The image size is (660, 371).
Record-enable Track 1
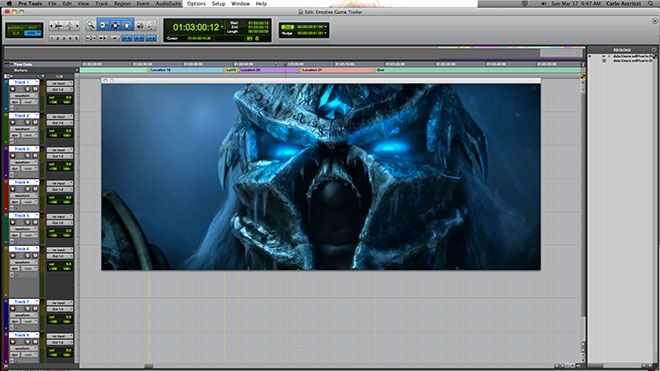(13, 89)
